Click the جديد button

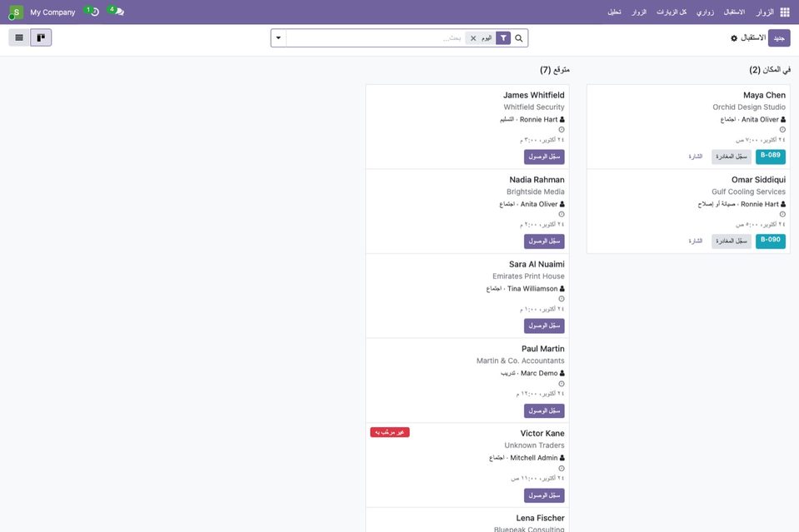point(779,38)
